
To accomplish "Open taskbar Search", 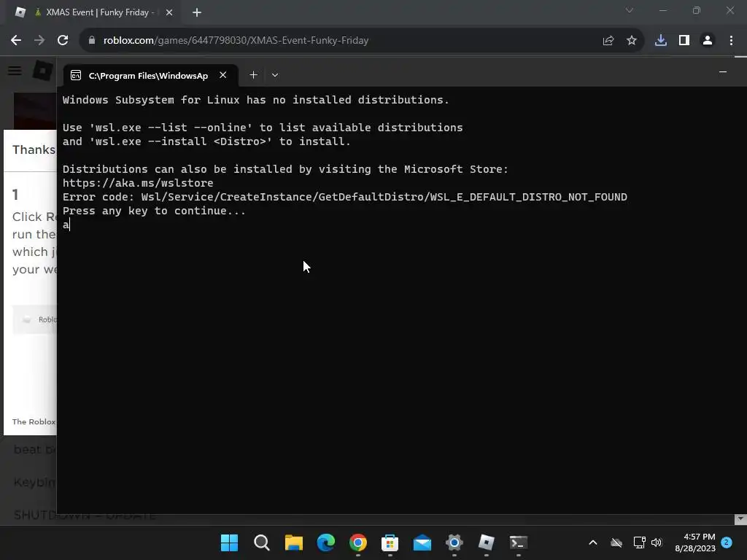I will tap(262, 542).
